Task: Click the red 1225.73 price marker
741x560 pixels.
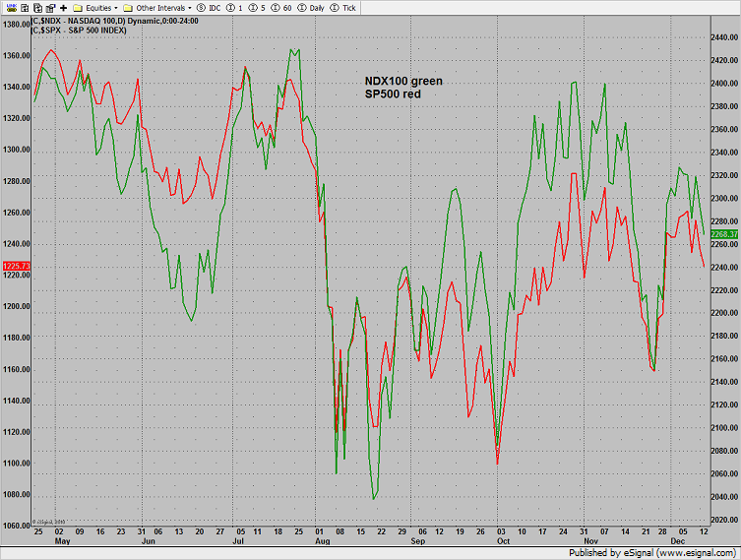Action: 17,266
